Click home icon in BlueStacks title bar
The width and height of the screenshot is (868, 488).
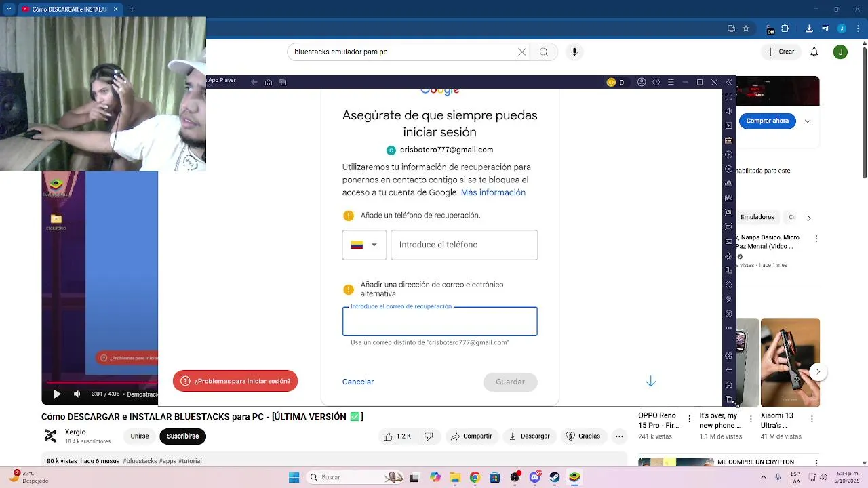click(x=269, y=83)
